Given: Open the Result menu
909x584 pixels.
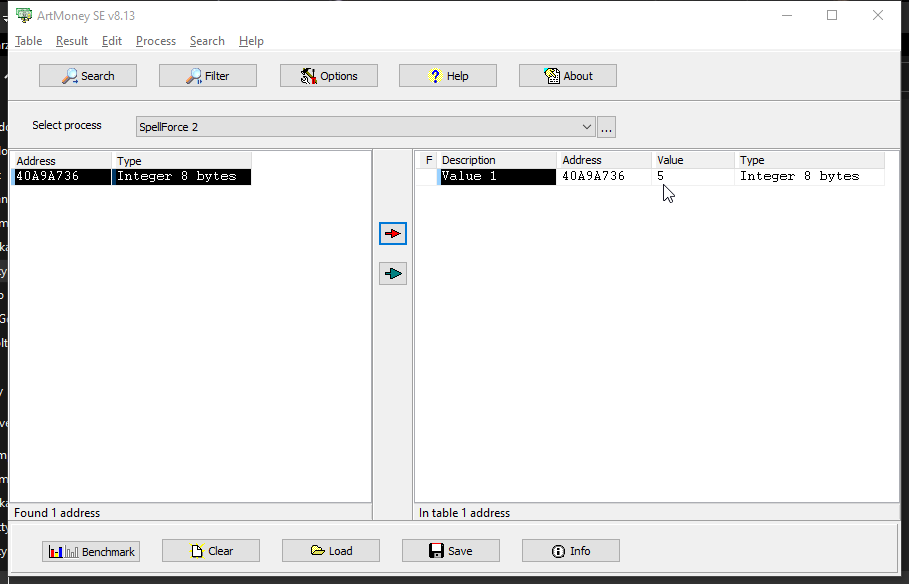Looking at the screenshot, I should click(72, 41).
